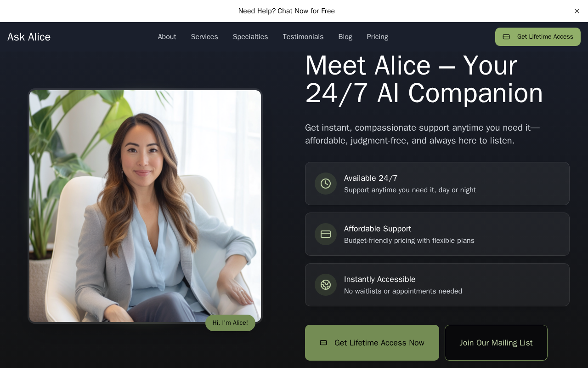Click Join Our Mailing List button
The image size is (588, 368).
click(x=496, y=343)
